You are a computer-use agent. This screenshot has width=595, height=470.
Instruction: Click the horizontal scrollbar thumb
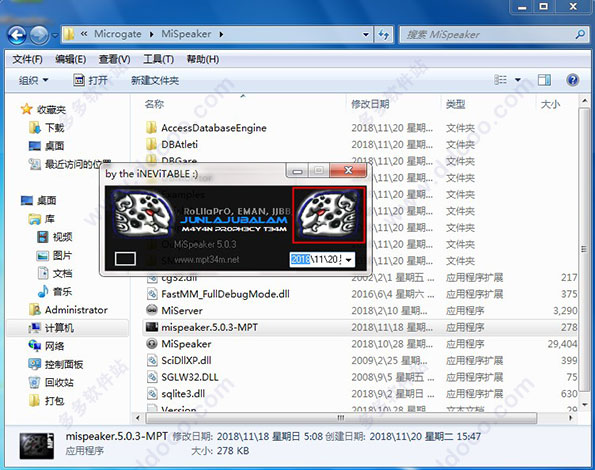[x=341, y=418]
